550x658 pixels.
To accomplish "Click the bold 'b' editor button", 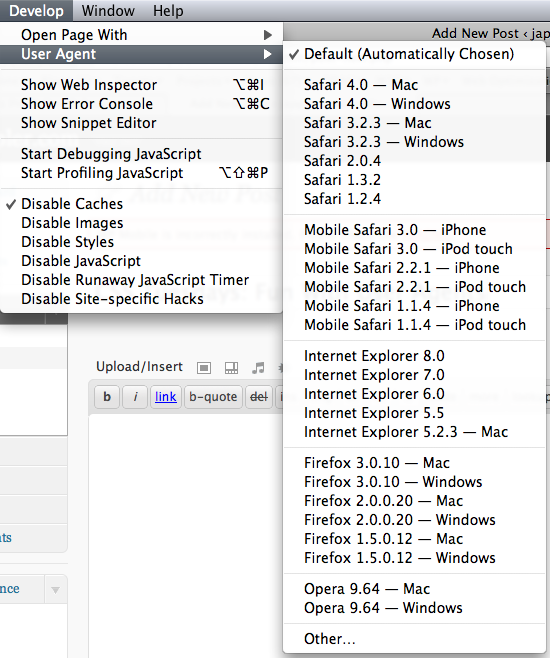I will (x=107, y=397).
